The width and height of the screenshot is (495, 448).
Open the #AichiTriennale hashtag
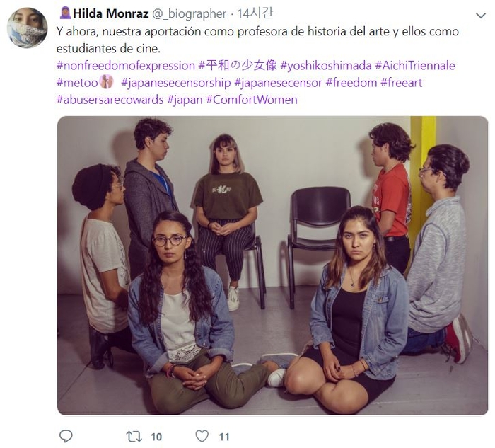415,66
